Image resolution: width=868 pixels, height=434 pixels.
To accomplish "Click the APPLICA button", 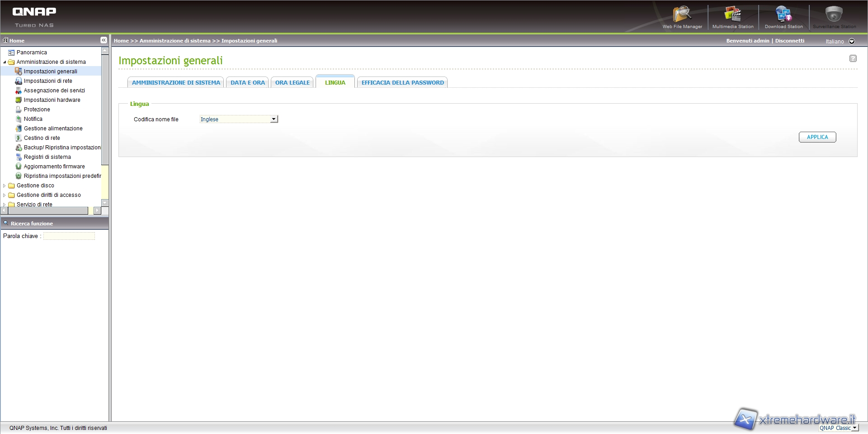I will point(817,137).
